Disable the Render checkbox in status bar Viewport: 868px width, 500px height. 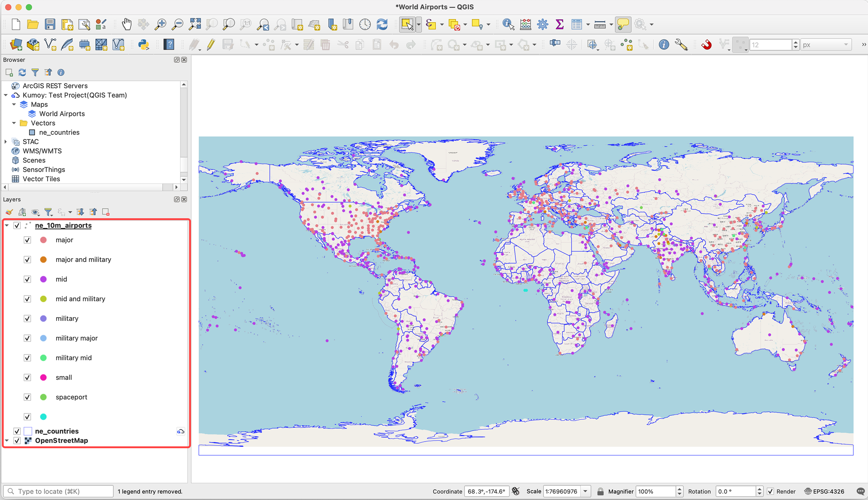(x=771, y=491)
